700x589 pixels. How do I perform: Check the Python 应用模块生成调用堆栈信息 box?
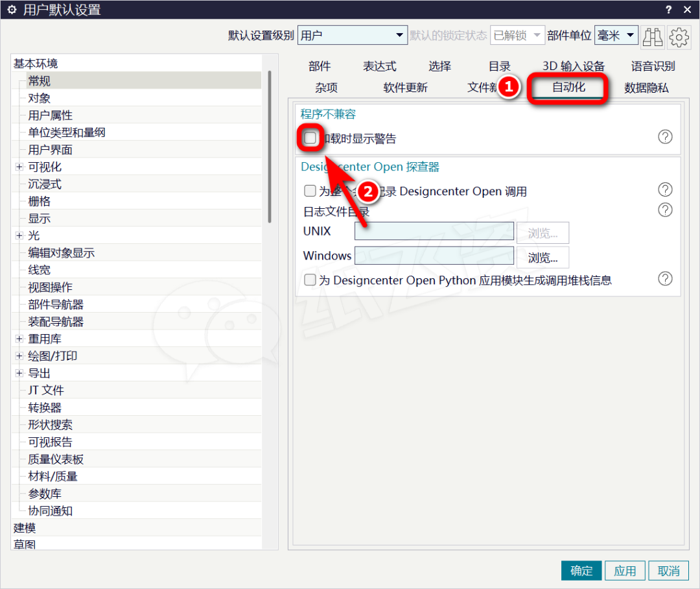(x=310, y=280)
